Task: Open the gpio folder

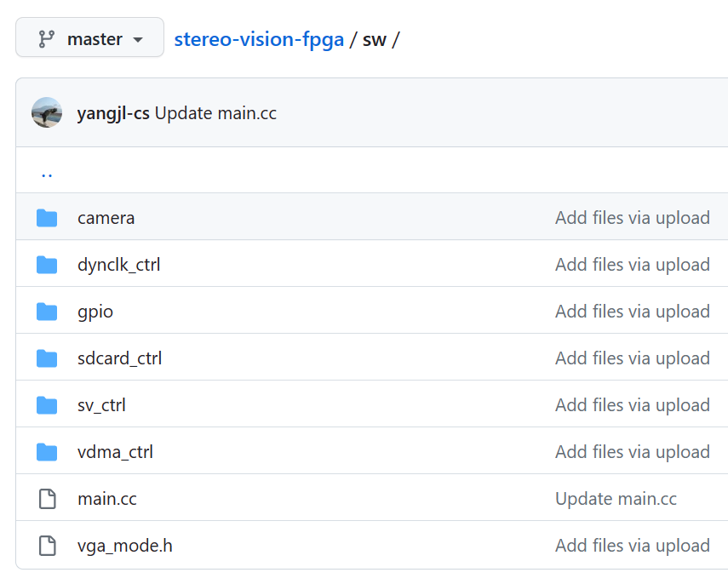Action: (x=95, y=312)
